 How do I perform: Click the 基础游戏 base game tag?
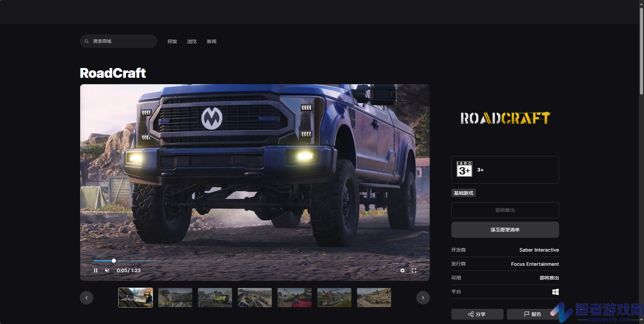(463, 193)
